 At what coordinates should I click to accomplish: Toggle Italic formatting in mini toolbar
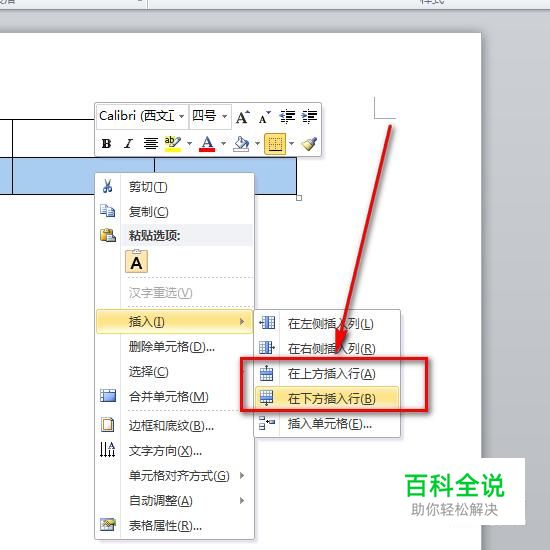(x=128, y=143)
